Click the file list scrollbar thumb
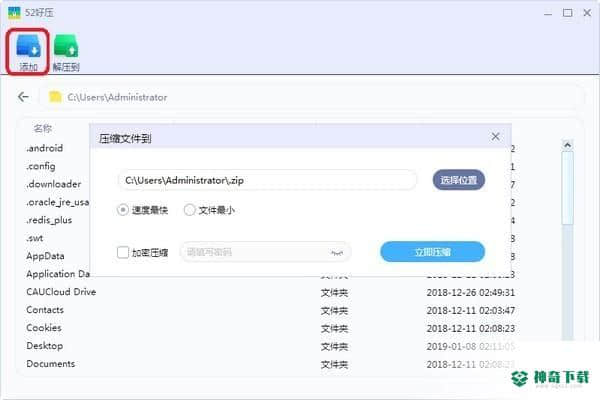 click(x=567, y=188)
